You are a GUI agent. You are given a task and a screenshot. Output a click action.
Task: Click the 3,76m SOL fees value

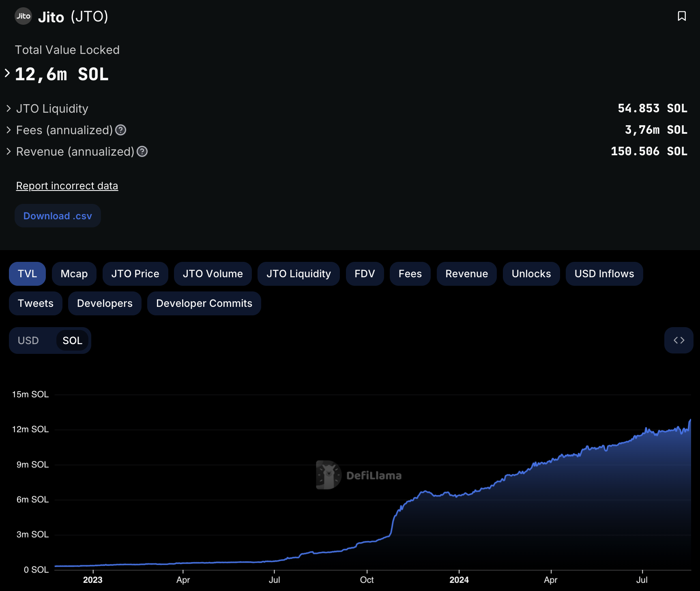pyautogui.click(x=656, y=130)
